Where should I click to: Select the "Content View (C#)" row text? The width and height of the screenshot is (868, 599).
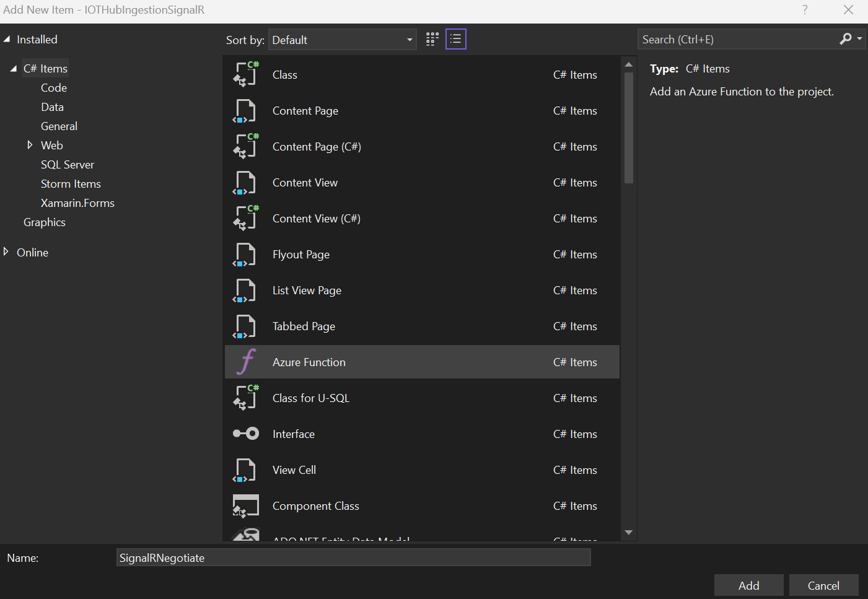(x=317, y=219)
